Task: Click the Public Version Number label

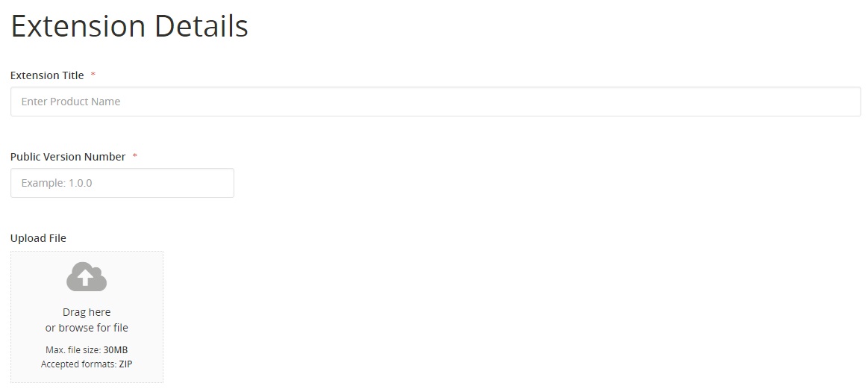Action: pos(68,157)
